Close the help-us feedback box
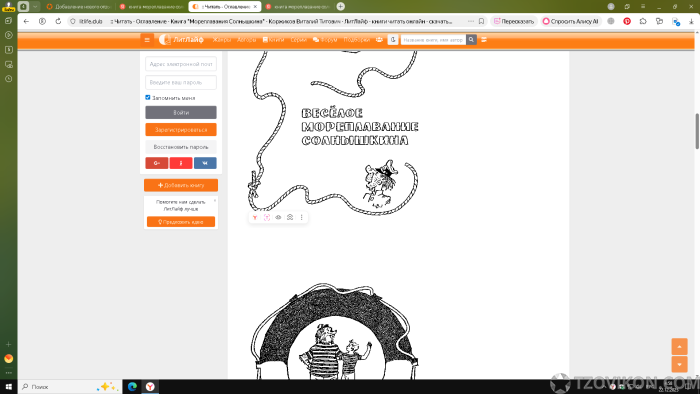Screen dimensions: 700x394 click(x=215, y=200)
